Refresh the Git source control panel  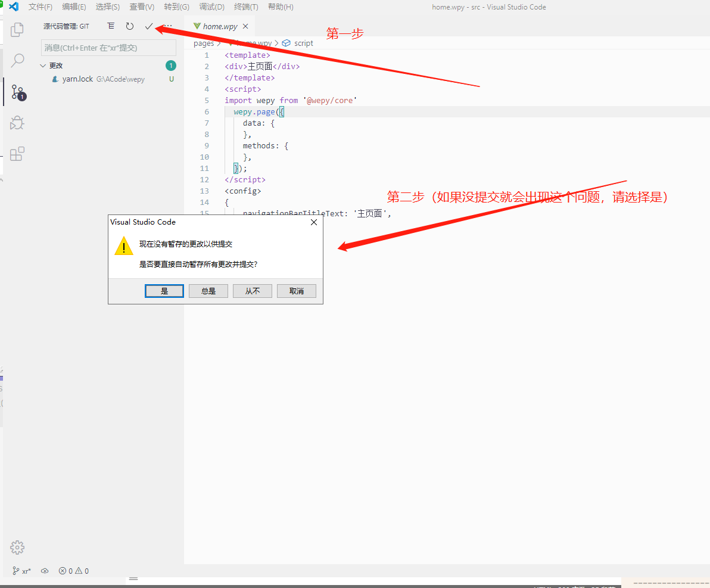pos(130,26)
